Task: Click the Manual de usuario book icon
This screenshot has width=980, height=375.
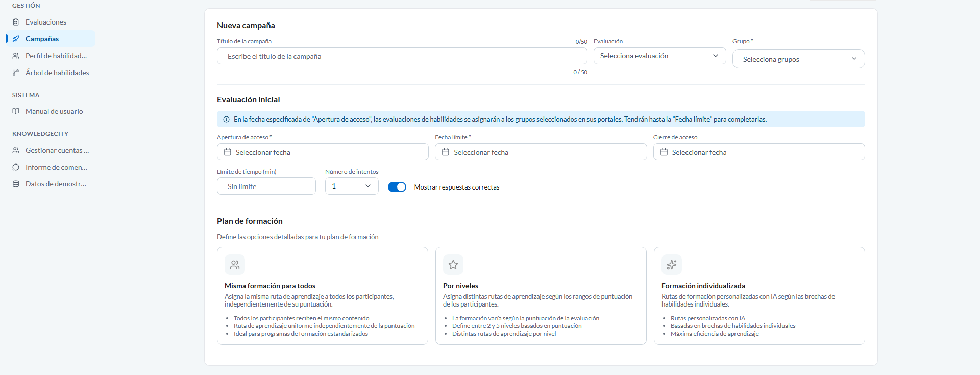Action: pos(16,111)
